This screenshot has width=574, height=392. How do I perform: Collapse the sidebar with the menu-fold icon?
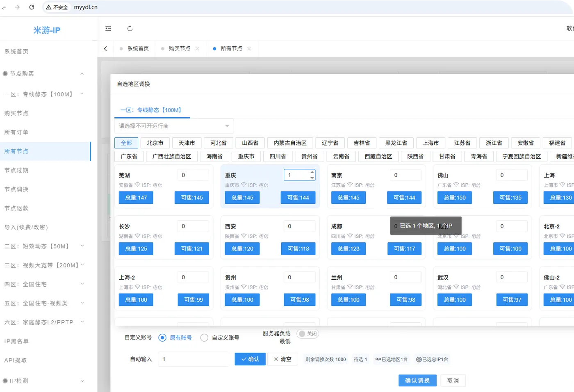(x=108, y=28)
